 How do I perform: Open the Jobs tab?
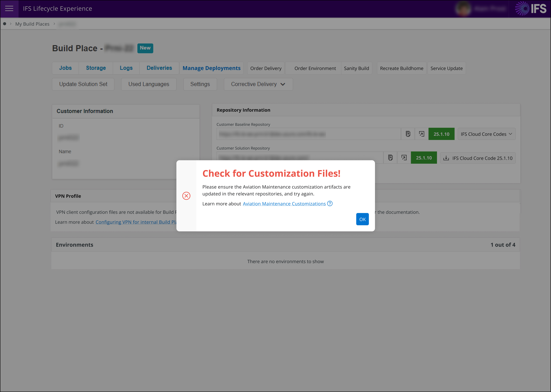pyautogui.click(x=65, y=68)
